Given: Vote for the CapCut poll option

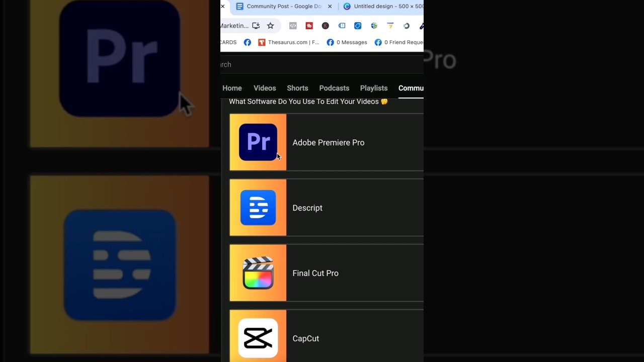Looking at the screenshot, I should pos(327,336).
